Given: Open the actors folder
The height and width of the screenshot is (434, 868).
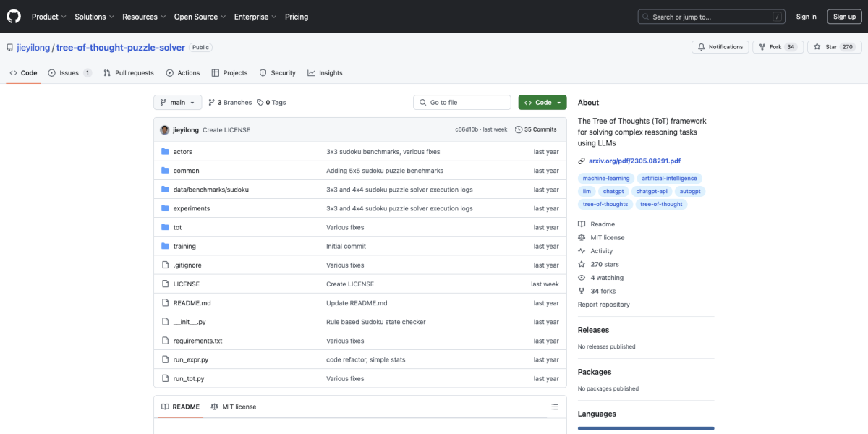Looking at the screenshot, I should (182, 152).
